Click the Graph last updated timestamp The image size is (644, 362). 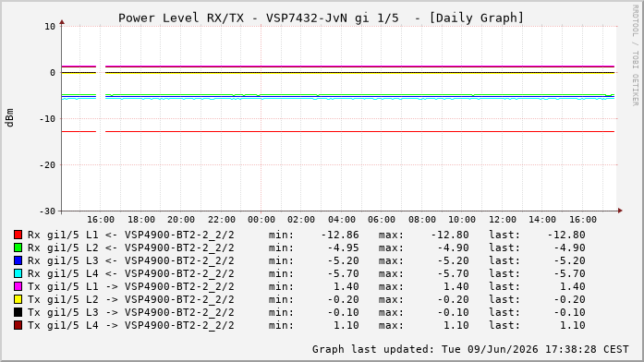(470, 349)
